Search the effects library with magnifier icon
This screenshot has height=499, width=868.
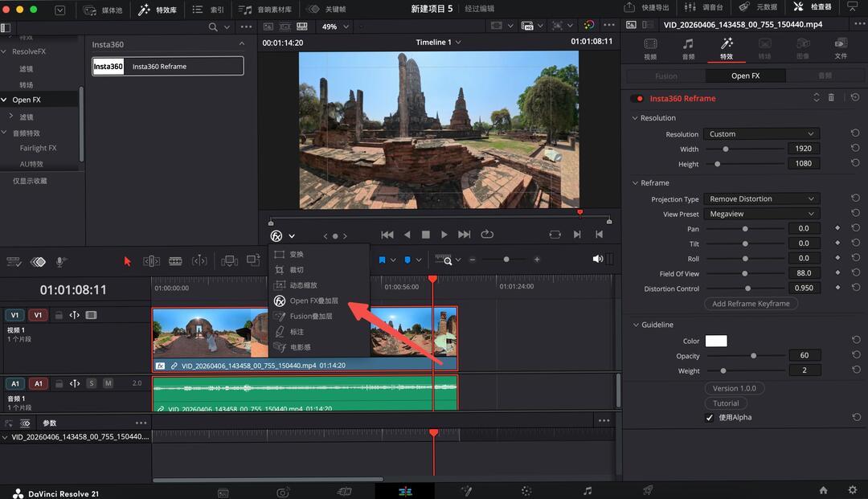pyautogui.click(x=212, y=27)
